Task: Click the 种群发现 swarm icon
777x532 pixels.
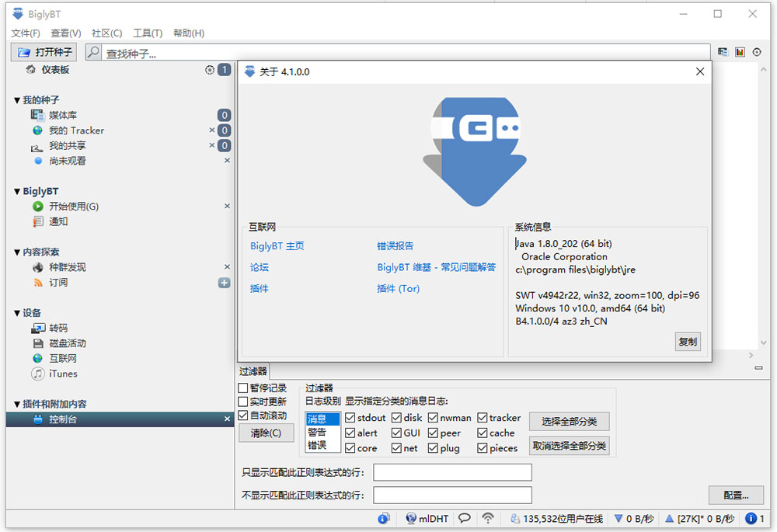Action: pos(37,267)
